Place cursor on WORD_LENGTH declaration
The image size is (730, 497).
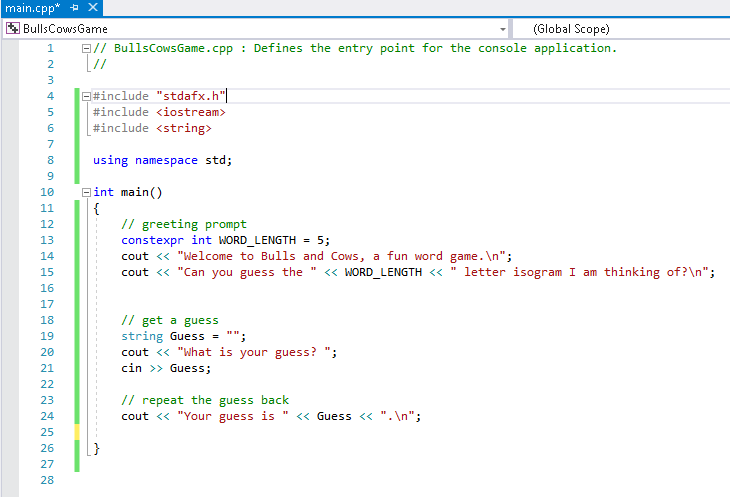(257, 240)
